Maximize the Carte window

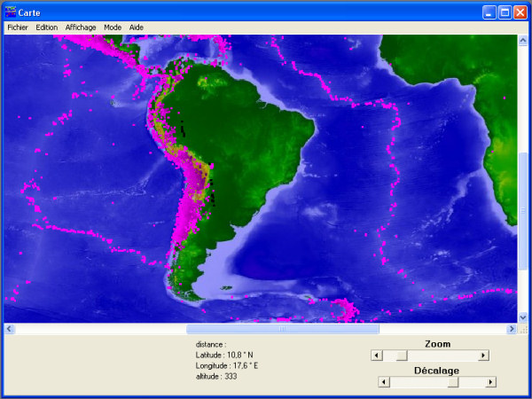(x=505, y=12)
